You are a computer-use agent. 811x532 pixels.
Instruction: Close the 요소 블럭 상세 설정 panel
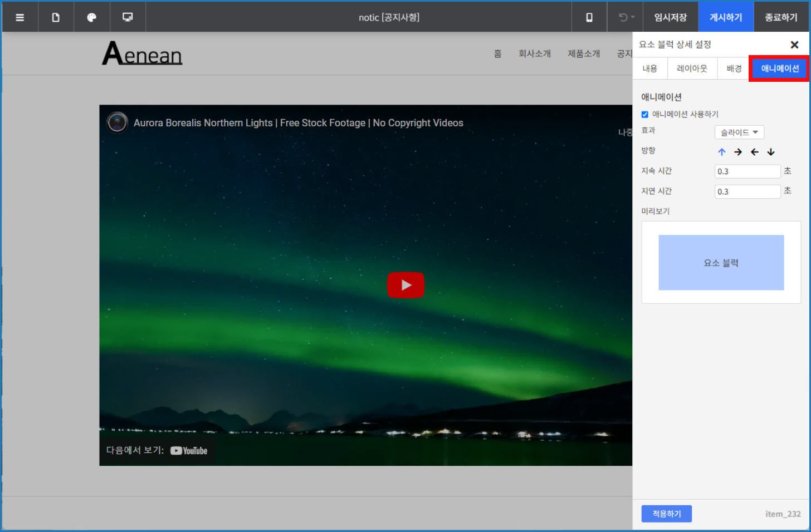pos(794,45)
